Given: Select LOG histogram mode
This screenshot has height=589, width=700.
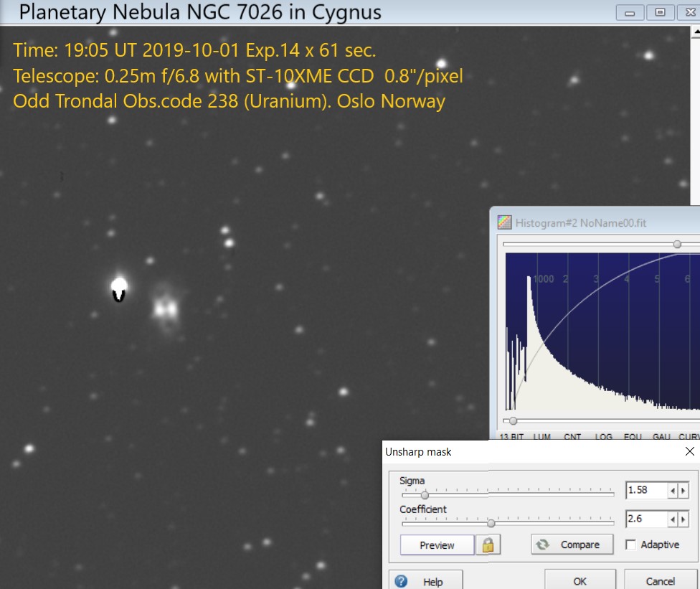Looking at the screenshot, I should pyautogui.click(x=603, y=436).
